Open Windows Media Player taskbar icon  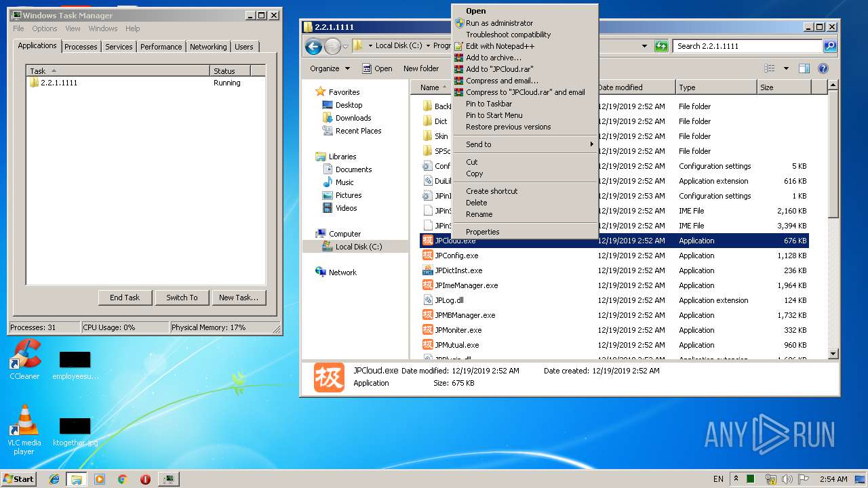tap(100, 479)
